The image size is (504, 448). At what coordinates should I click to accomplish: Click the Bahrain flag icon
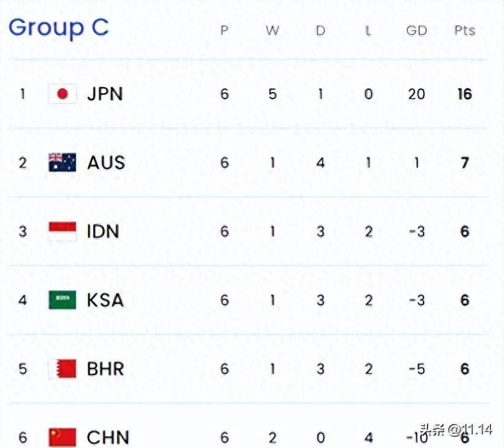(x=62, y=369)
